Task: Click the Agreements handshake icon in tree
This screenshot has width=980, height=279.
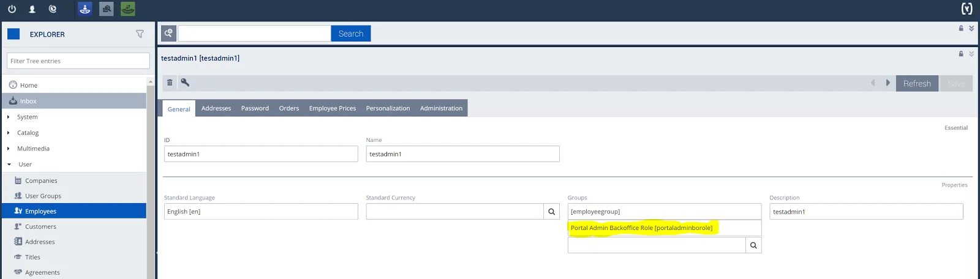Action: point(18,272)
